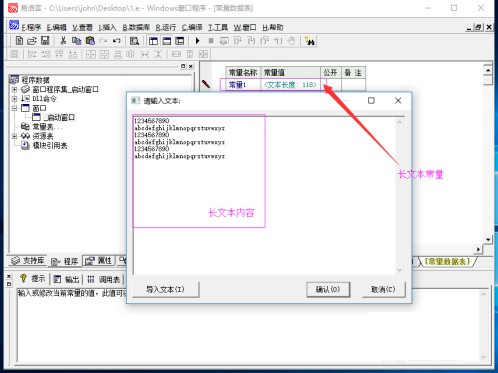Click the Undo arrow icon
This screenshot has width=498, height=373.
tap(116, 41)
